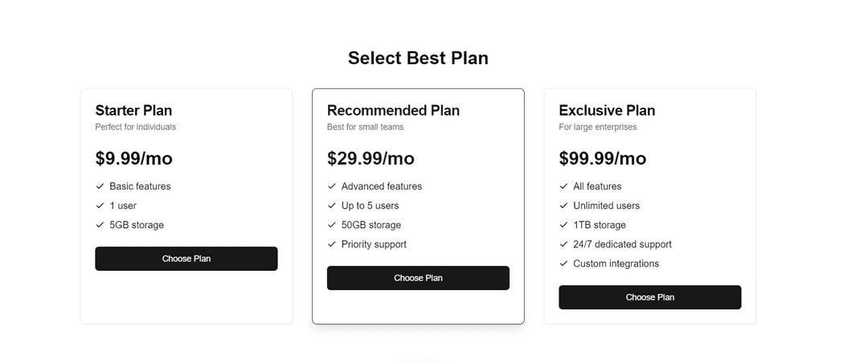Click the $29.99/mo price text
The width and height of the screenshot is (868, 363).
(371, 159)
